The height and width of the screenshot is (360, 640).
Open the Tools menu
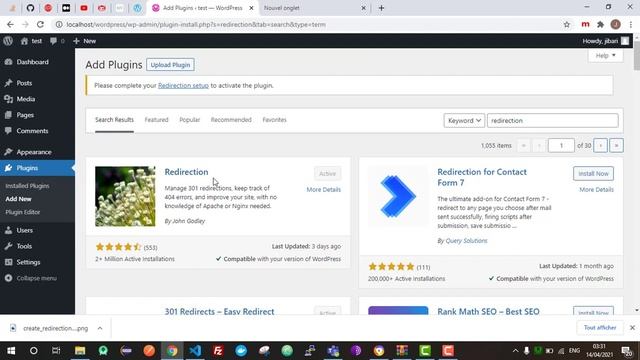click(37, 246)
